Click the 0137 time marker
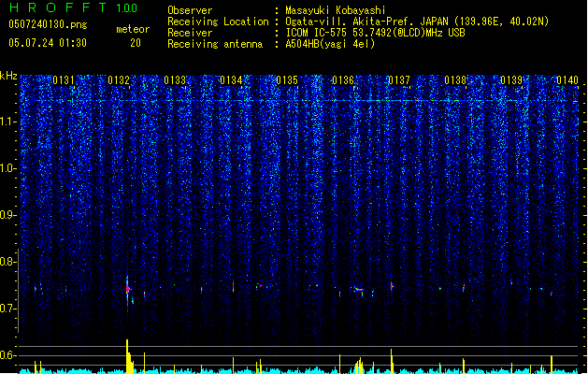Viewport: 588px width, 374px height. pyautogui.click(x=399, y=80)
